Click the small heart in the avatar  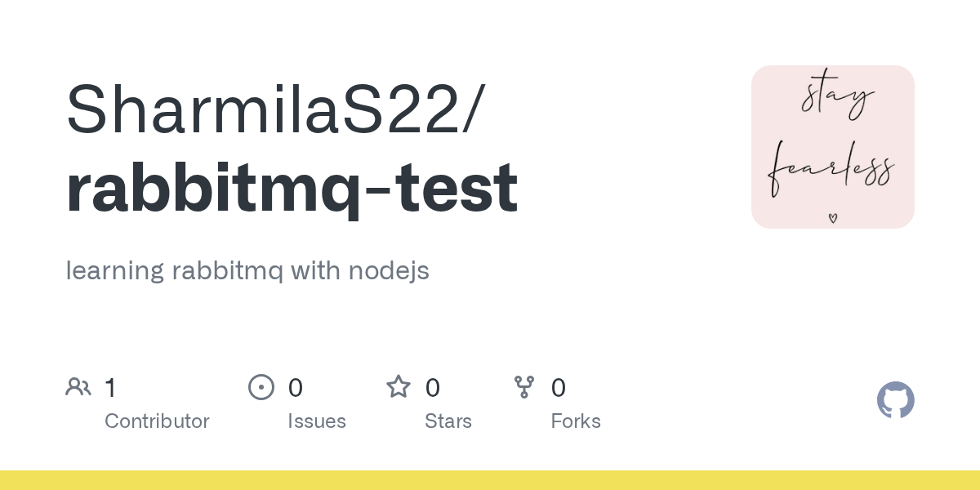(x=832, y=218)
